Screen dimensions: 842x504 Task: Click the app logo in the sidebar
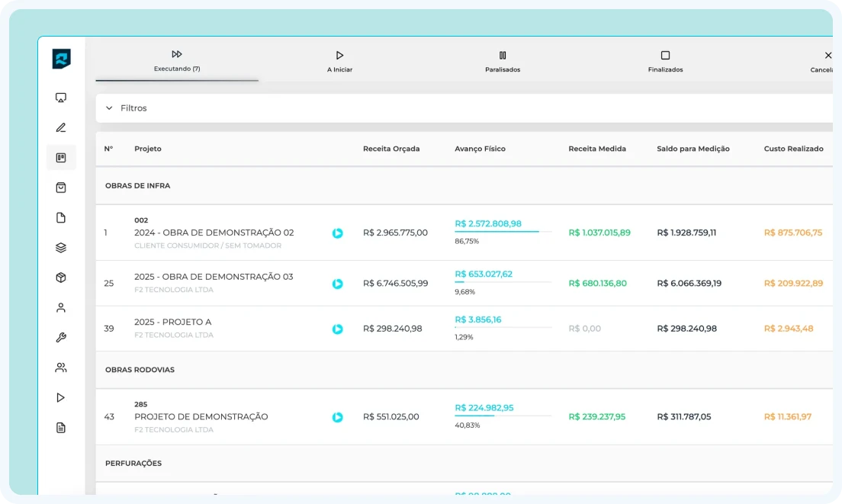pos(61,59)
